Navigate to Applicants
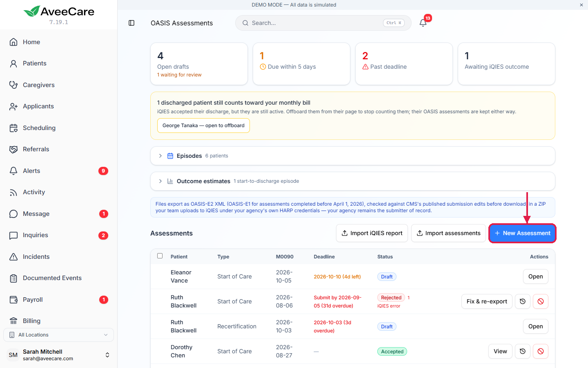This screenshot has height=368, width=588. 59,106
